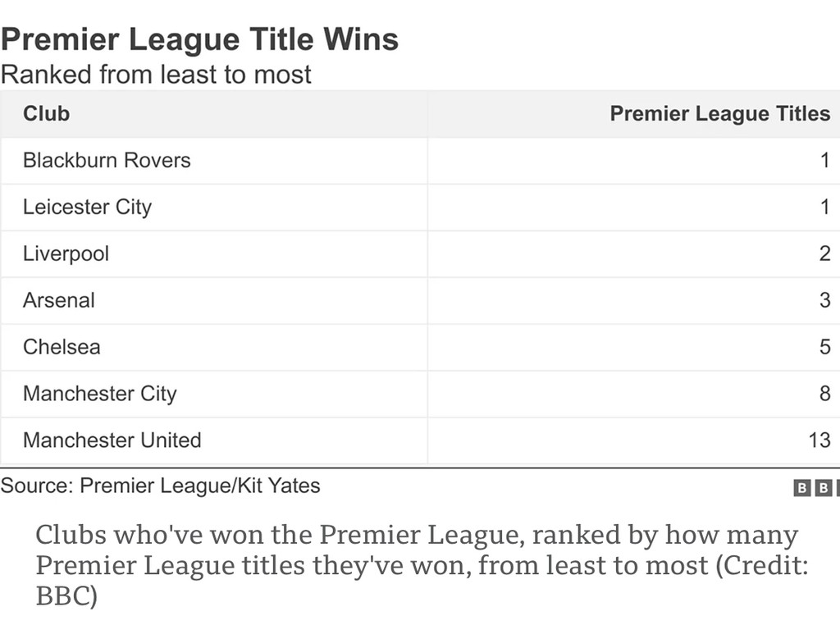The width and height of the screenshot is (840, 625).
Task: Select the Blackburn Rovers row name
Action: coord(107,160)
